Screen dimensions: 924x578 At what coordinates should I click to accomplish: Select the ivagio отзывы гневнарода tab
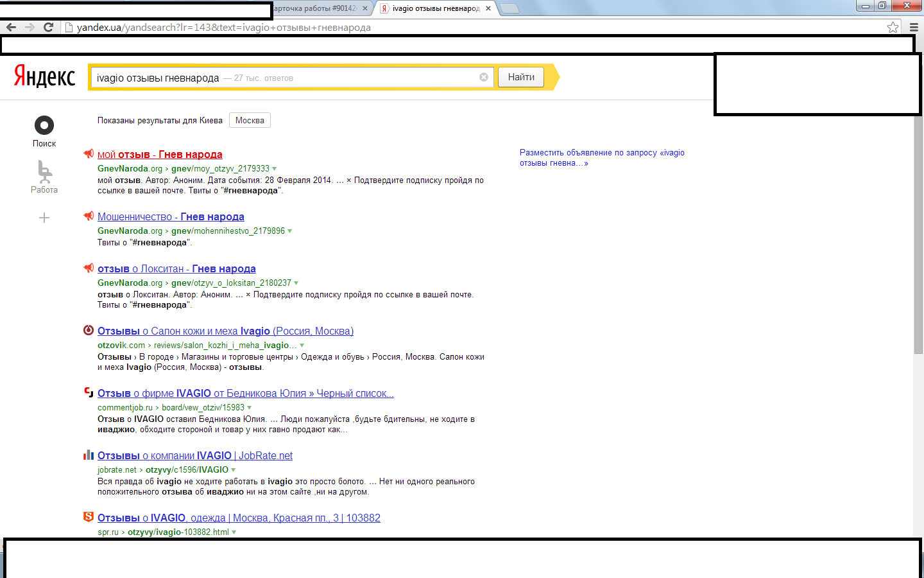(436, 8)
